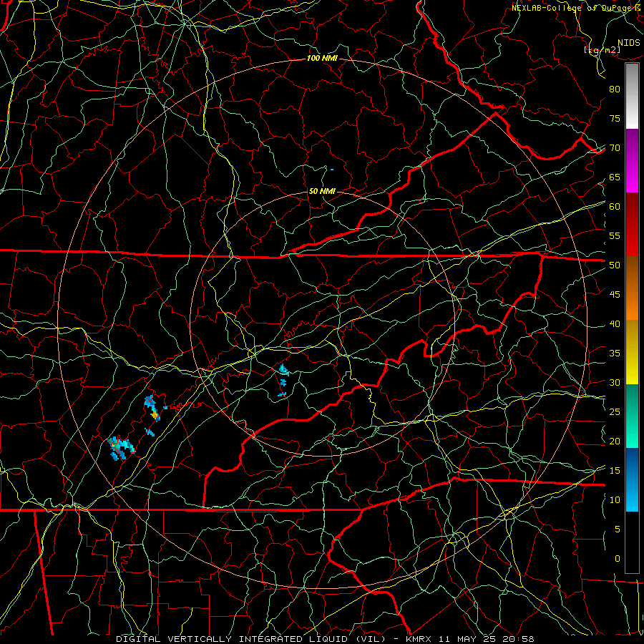Image resolution: width=644 pixels, height=644 pixels.
Task: Click the 5 value on the VIL scale
Action: click(618, 530)
